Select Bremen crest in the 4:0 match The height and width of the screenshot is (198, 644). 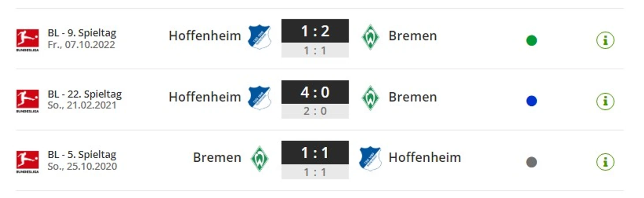[371, 98]
